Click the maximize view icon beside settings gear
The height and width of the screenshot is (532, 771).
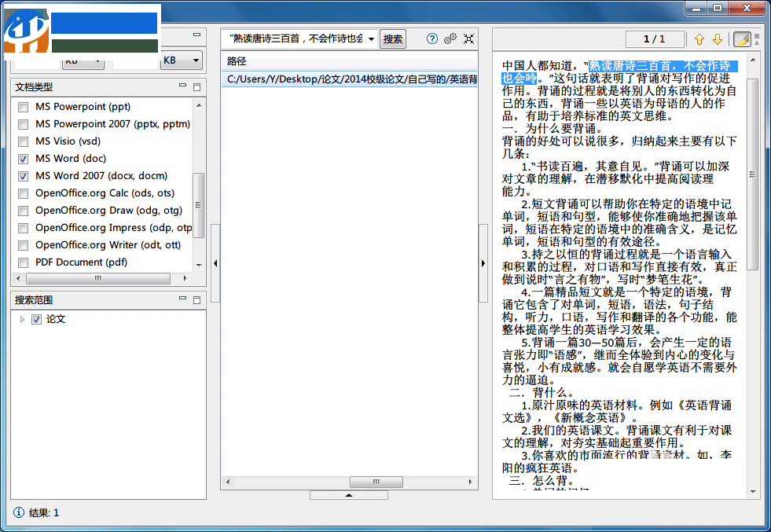(x=469, y=39)
